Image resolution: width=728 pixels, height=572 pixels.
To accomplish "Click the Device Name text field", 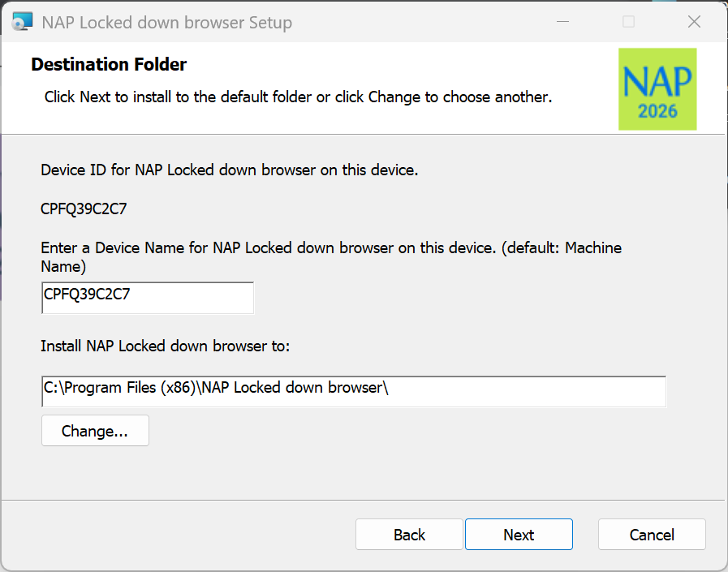I will pyautogui.click(x=148, y=297).
